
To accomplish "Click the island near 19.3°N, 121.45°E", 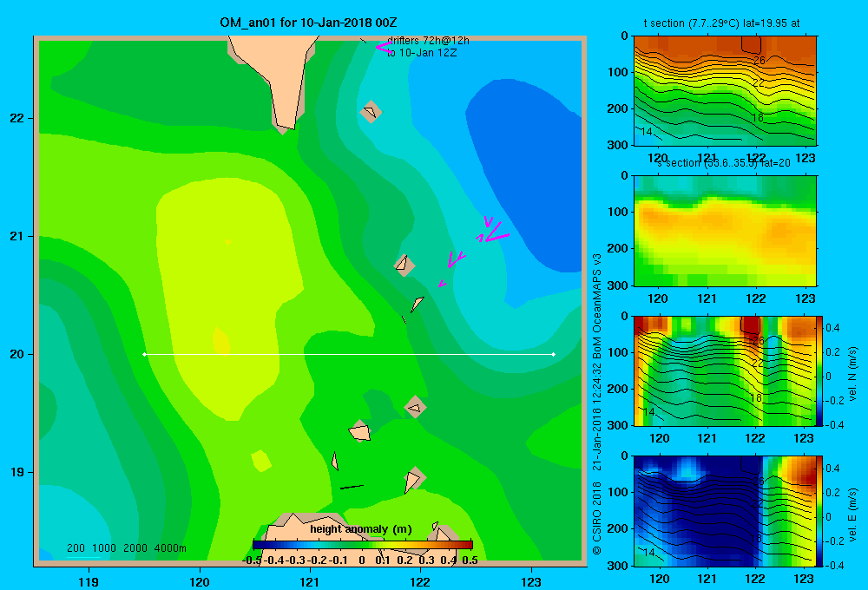I will tap(360, 431).
